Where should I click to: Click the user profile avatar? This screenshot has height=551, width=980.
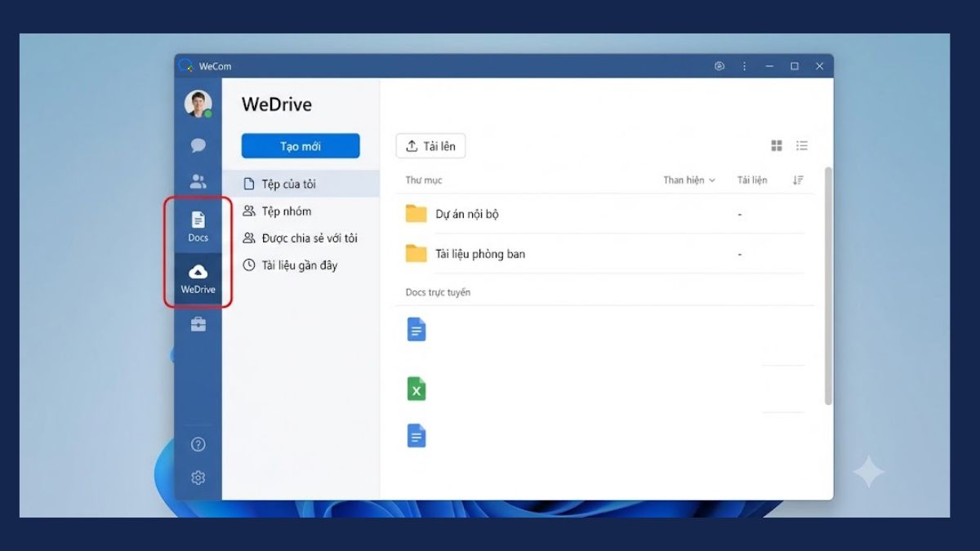point(198,104)
